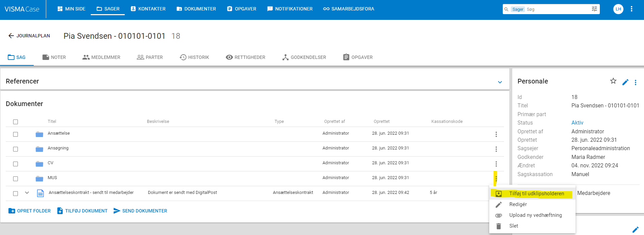Open MIN SIDE in top navigation
The height and width of the screenshot is (235, 644).
coord(71,9)
